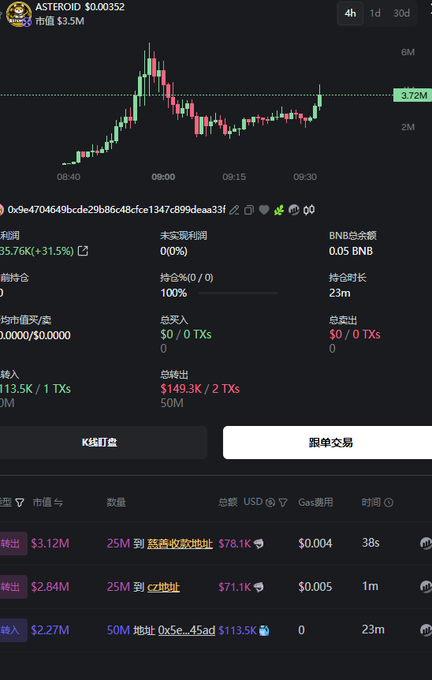This screenshot has height=680, width=432.
Task: Click the holding percentage 100% progress bar
Action: [x=238, y=293]
